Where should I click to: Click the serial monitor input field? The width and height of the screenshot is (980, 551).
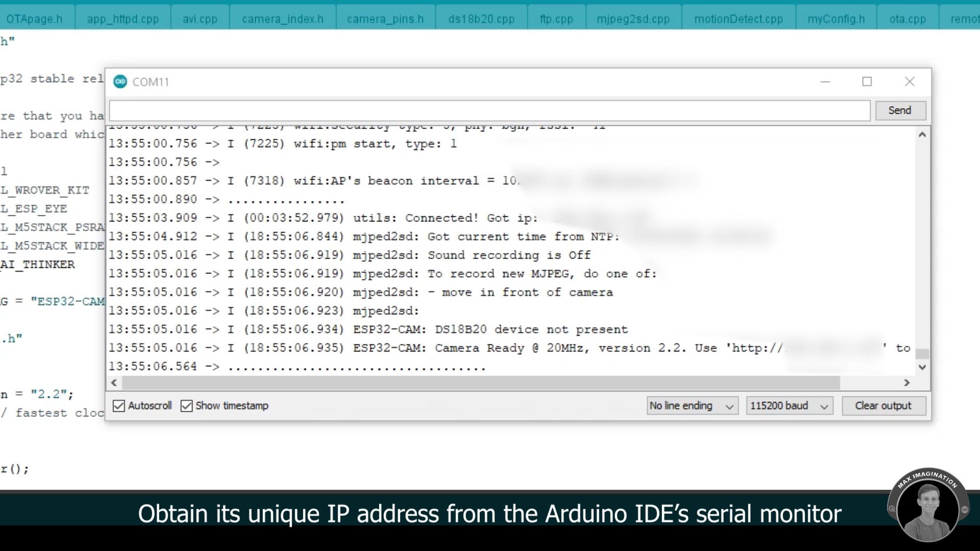[489, 110]
